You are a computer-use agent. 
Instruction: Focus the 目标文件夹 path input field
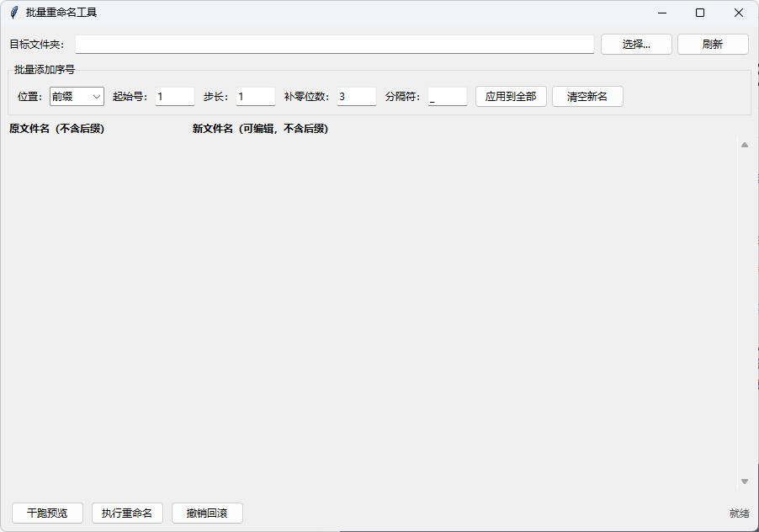(335, 45)
